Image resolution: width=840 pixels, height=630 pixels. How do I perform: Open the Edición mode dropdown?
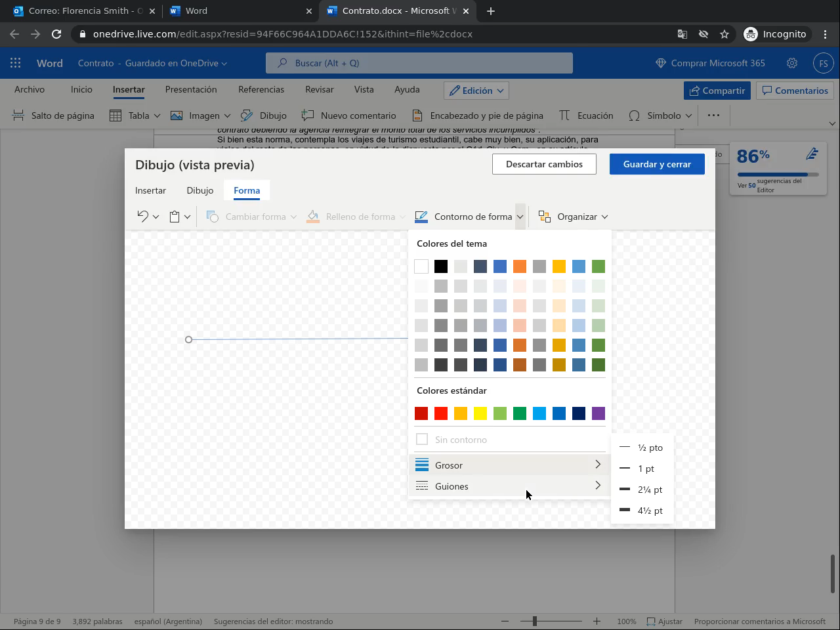pyautogui.click(x=476, y=91)
